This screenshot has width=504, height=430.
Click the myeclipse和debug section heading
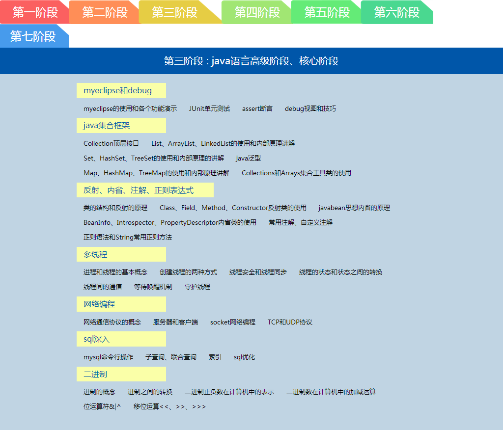pyautogui.click(x=121, y=90)
